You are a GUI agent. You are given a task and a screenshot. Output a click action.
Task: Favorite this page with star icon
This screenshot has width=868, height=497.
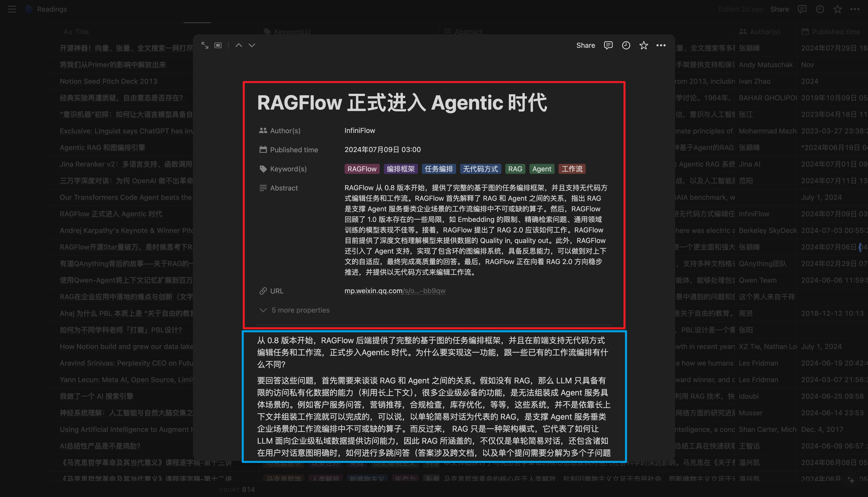coord(644,45)
